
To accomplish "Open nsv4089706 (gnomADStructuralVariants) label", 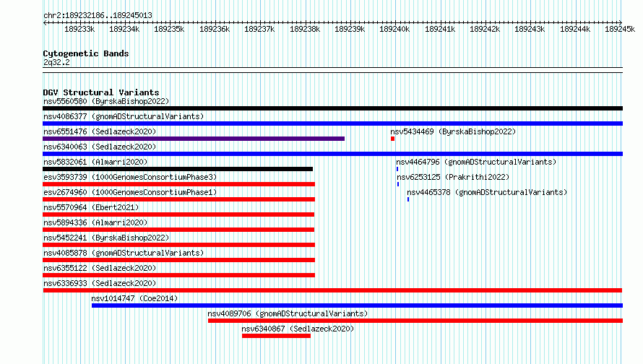I will (288, 313).
